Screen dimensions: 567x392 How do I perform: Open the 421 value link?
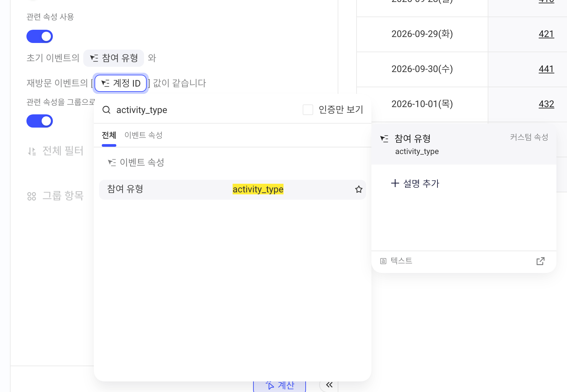point(546,34)
